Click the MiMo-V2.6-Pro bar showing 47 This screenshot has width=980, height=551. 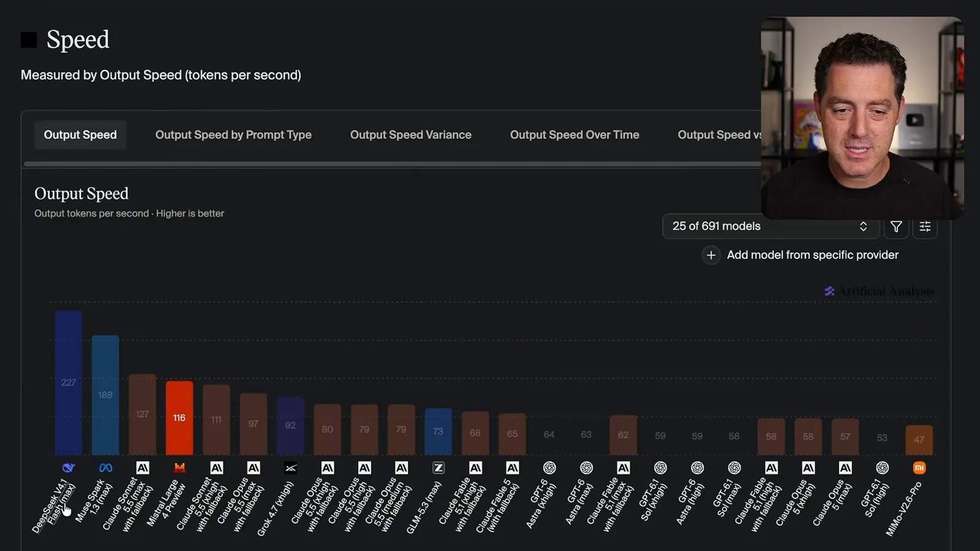[x=919, y=440]
